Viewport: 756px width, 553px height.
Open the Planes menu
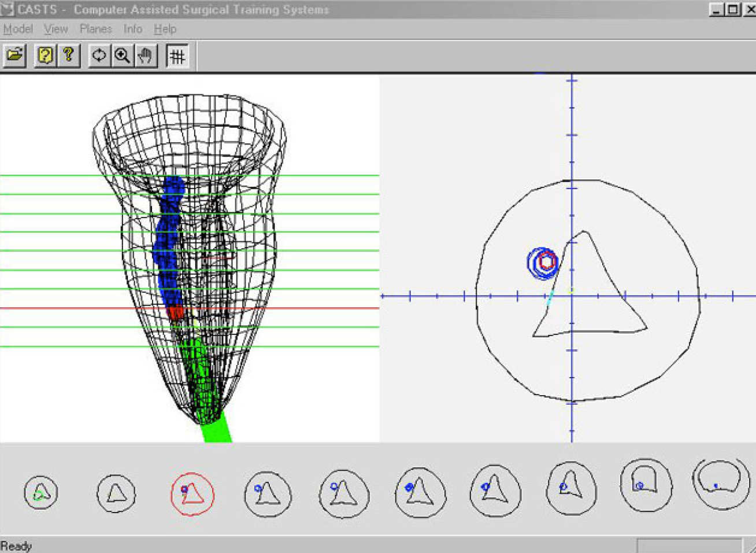pyautogui.click(x=95, y=29)
